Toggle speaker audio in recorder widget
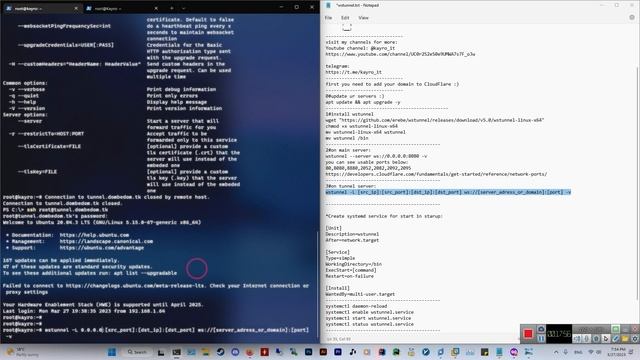Screen dimensions: 640x360 pos(577,339)
